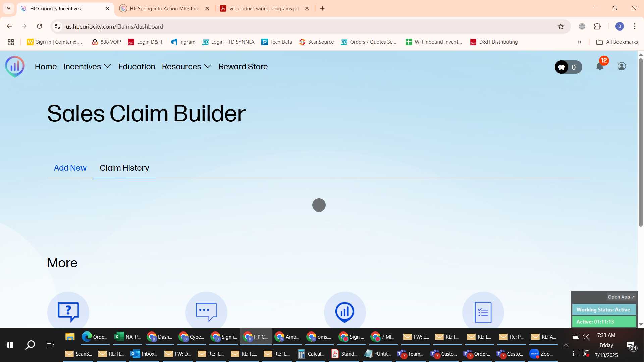
Task: Open the user profile account icon
Action: pos(622,66)
